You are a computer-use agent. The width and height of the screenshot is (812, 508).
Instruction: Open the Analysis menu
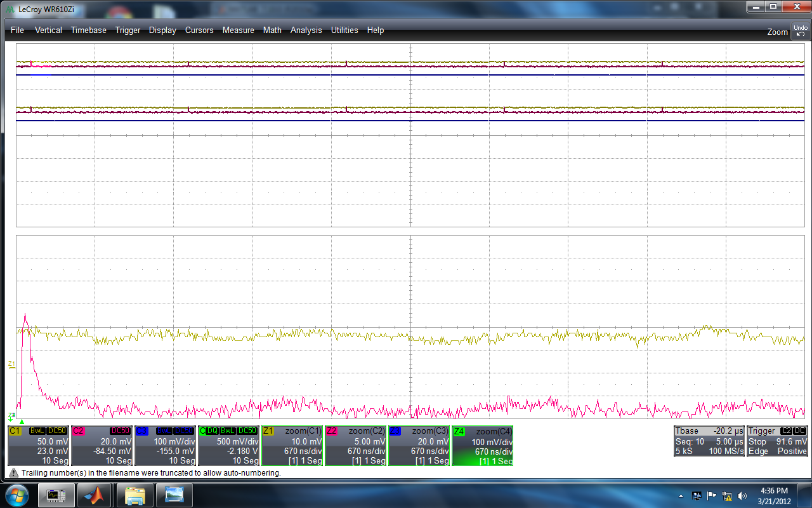[x=306, y=30]
